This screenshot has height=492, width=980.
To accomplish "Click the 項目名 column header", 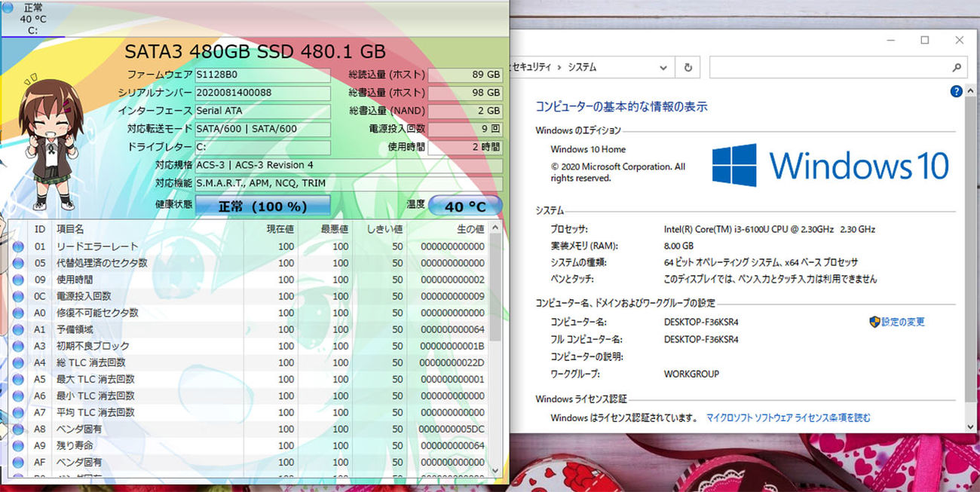I will [x=147, y=229].
